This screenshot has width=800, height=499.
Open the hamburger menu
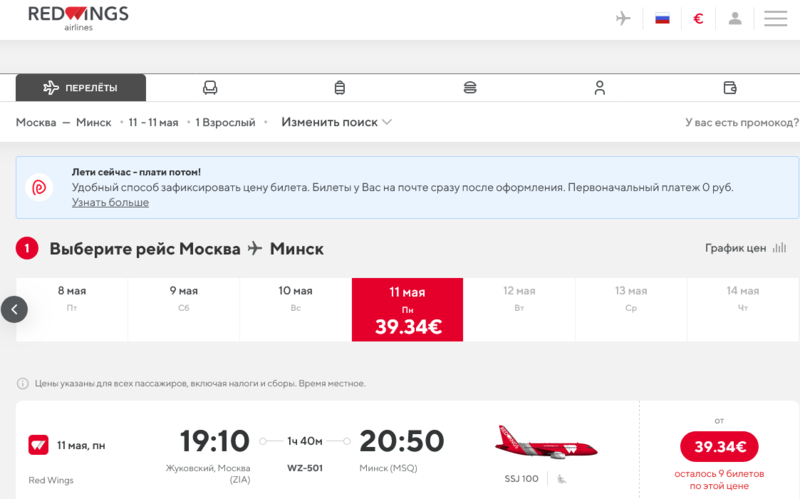point(775,18)
